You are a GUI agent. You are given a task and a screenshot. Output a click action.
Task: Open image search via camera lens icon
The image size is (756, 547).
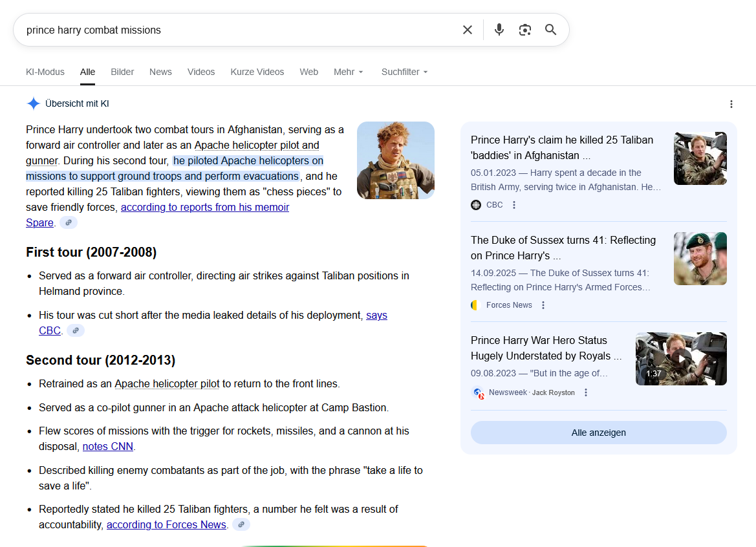(524, 30)
